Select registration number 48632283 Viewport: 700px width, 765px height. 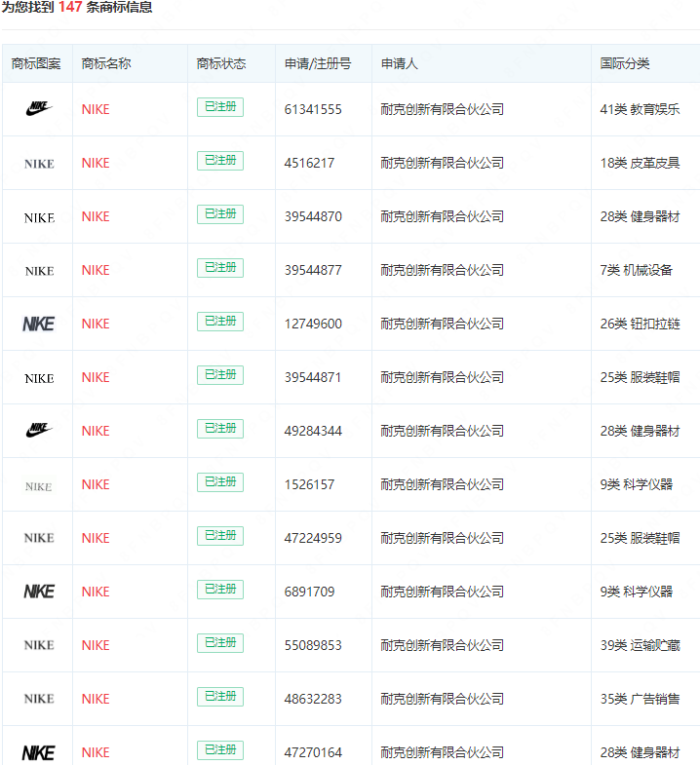tap(313, 699)
